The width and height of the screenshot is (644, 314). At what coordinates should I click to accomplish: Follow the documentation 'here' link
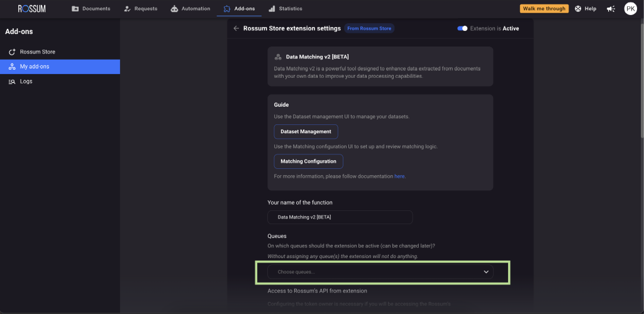click(399, 176)
